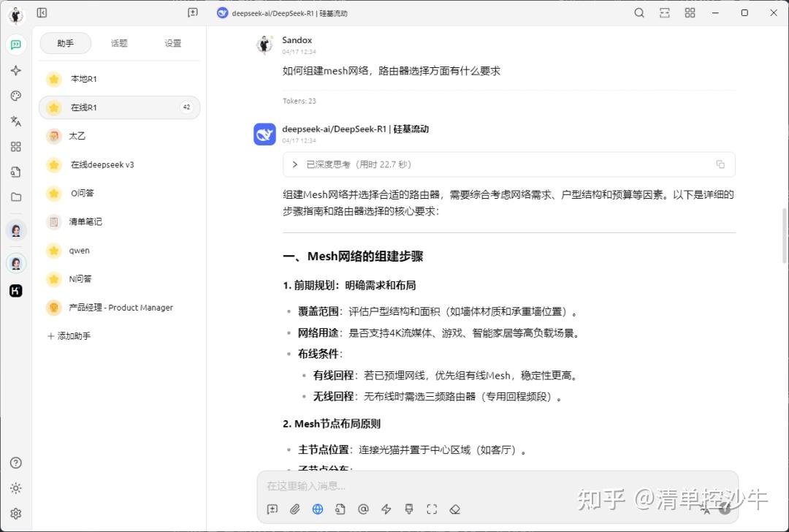Image resolution: width=789 pixels, height=532 pixels.
Task: Select the 清单笔记 assistant
Action: [x=119, y=221]
